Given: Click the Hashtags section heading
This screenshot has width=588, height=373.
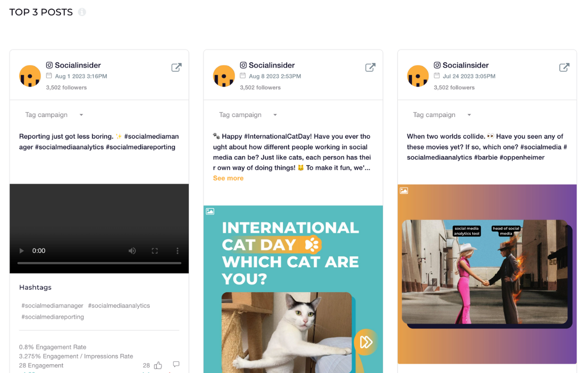Looking at the screenshot, I should [35, 288].
